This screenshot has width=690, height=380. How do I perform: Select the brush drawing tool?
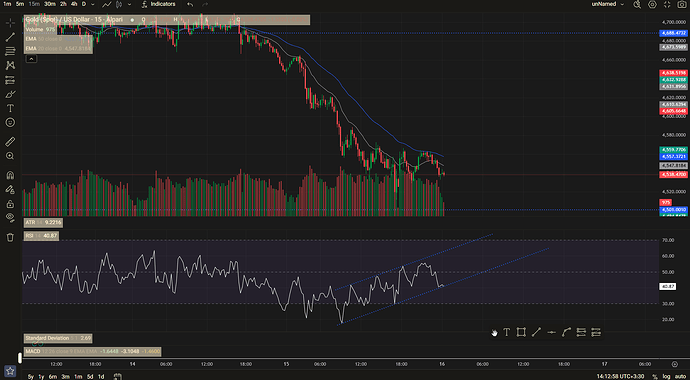10,94
